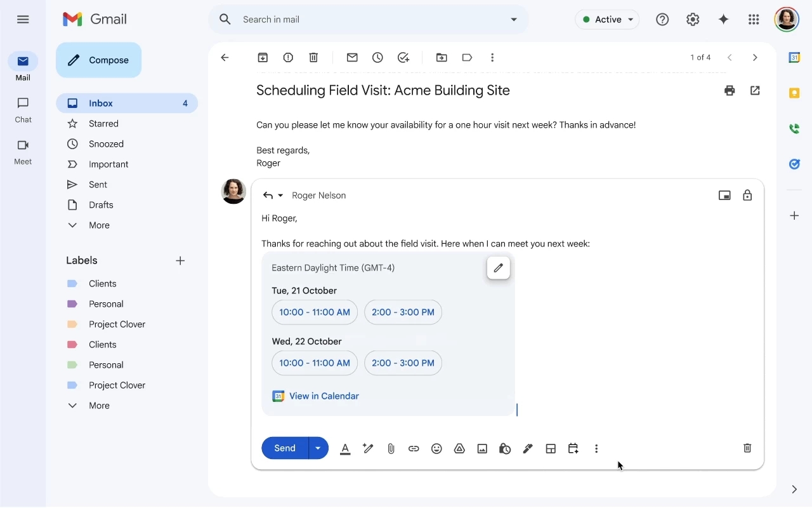Toggle confidential mode in the compose toolbar
Image resolution: width=812 pixels, height=508 pixels.
[505, 448]
